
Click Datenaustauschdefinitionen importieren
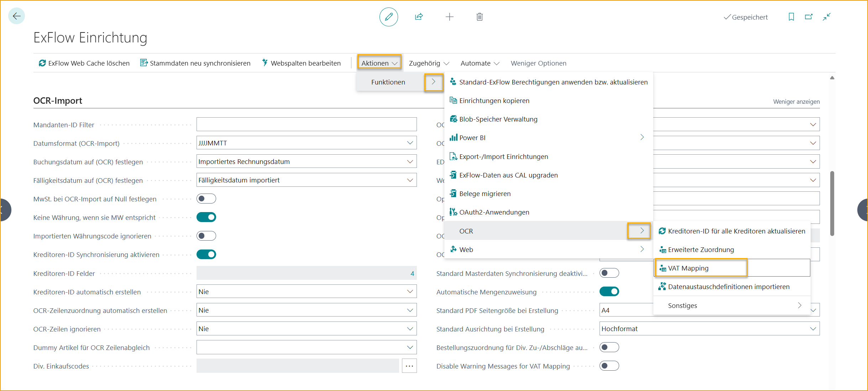point(732,287)
